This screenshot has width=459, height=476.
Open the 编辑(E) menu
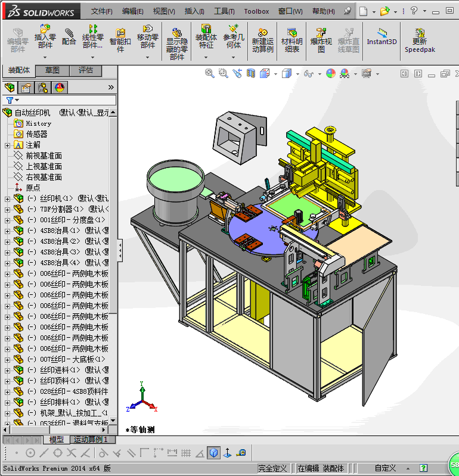[133, 11]
